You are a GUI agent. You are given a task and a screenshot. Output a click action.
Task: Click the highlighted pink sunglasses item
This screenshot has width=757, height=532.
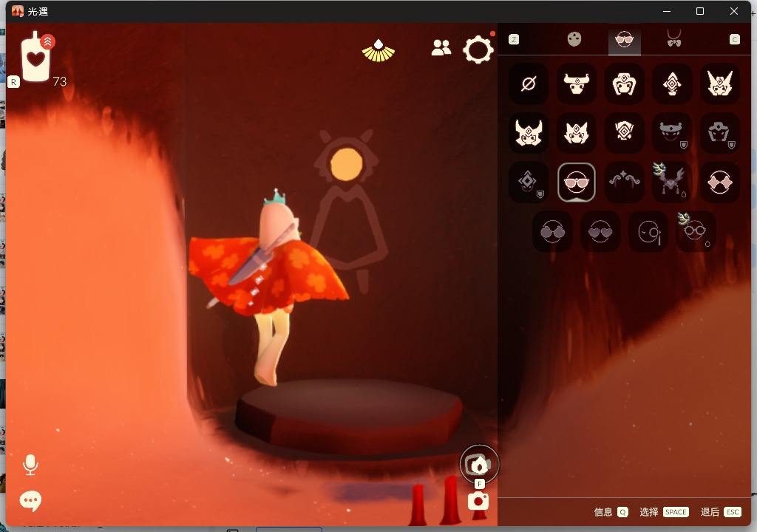pyautogui.click(x=576, y=182)
